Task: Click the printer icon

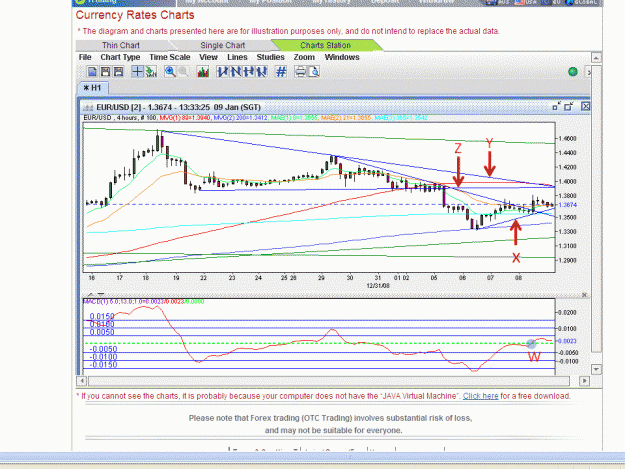Action: point(301,72)
